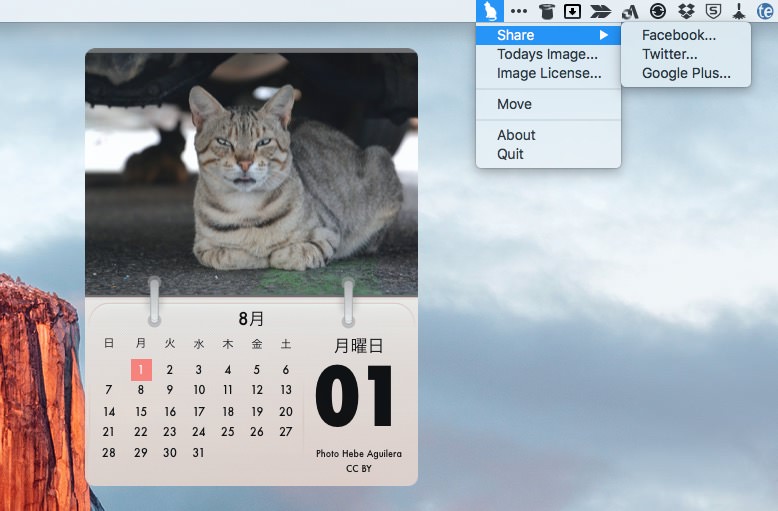Screen dimensions: 778x511
Task: Click the three-dots menu bar icon
Action: click(x=519, y=11)
